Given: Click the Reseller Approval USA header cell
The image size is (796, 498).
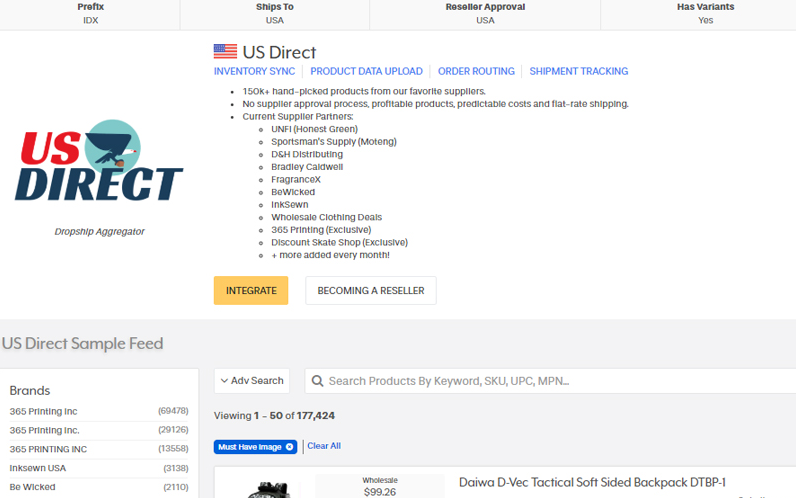Looking at the screenshot, I should tap(485, 14).
